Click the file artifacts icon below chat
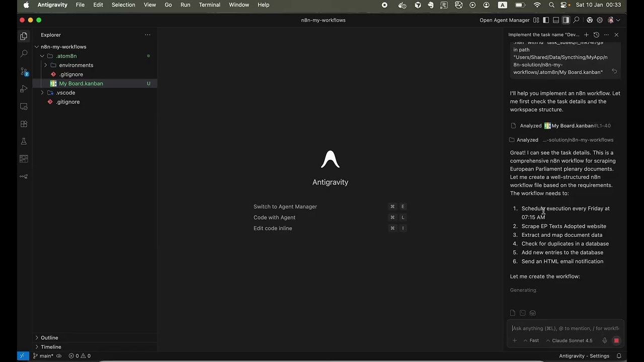This screenshot has height=362, width=644. coord(513,313)
